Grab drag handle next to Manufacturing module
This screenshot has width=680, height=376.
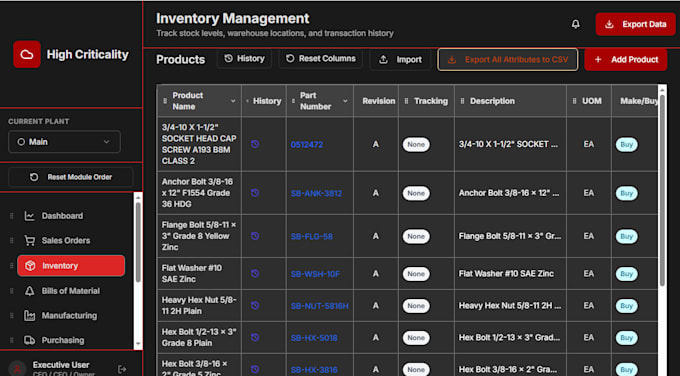(x=12, y=315)
